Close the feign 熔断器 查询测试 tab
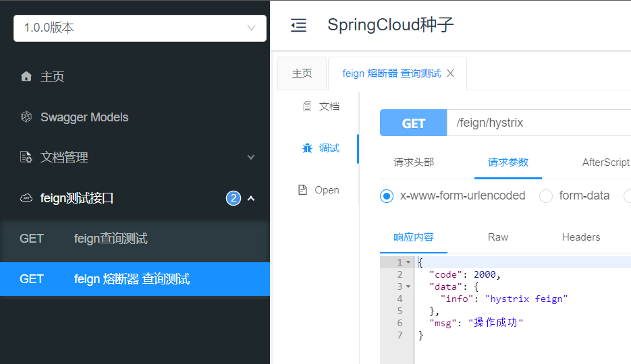The height and width of the screenshot is (364, 631). [x=450, y=73]
